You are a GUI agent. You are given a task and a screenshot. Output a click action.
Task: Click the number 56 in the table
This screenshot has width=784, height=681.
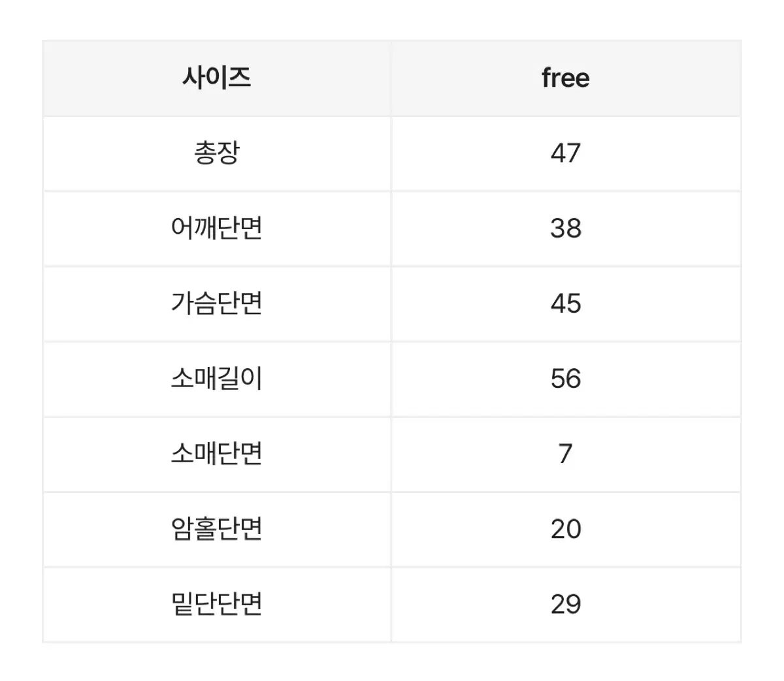point(566,379)
